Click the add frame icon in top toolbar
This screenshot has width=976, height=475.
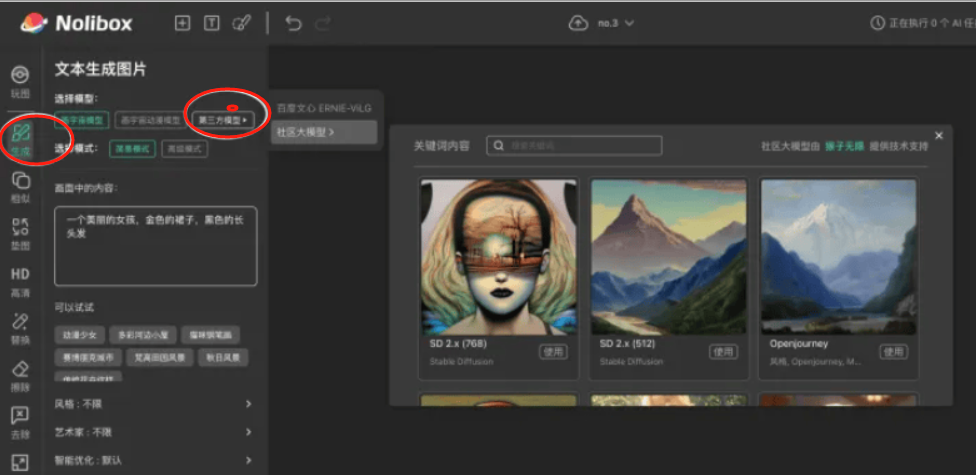click(182, 23)
